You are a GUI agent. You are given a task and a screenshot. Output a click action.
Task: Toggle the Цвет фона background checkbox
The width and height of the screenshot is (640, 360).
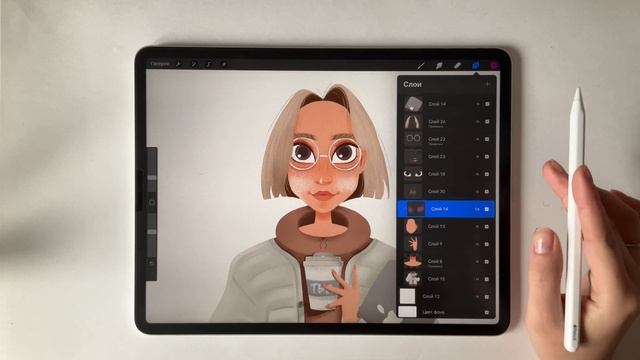pyautogui.click(x=487, y=312)
